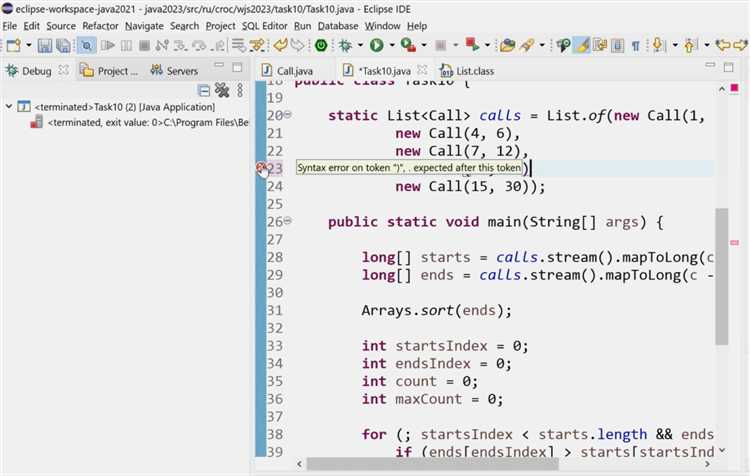Image resolution: width=750 pixels, height=476 pixels.
Task: Click the Collapse All icon in Debug view
Action: point(204,90)
